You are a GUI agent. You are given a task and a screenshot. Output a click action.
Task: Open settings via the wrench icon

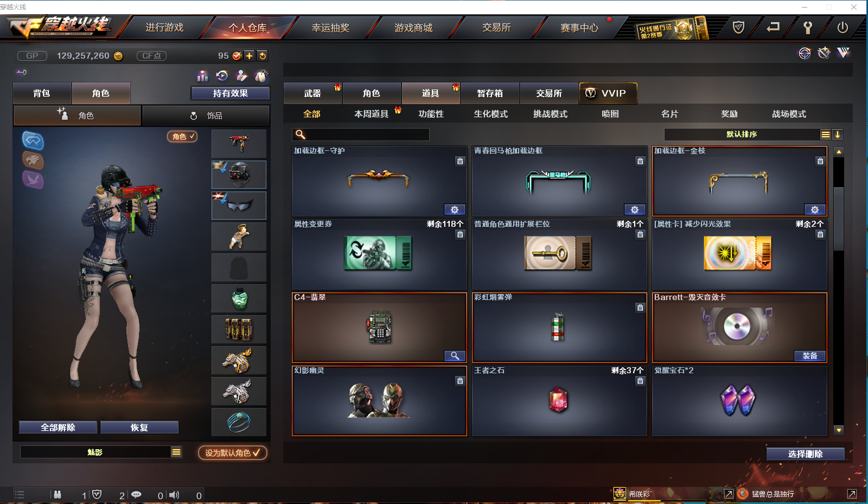(x=808, y=27)
